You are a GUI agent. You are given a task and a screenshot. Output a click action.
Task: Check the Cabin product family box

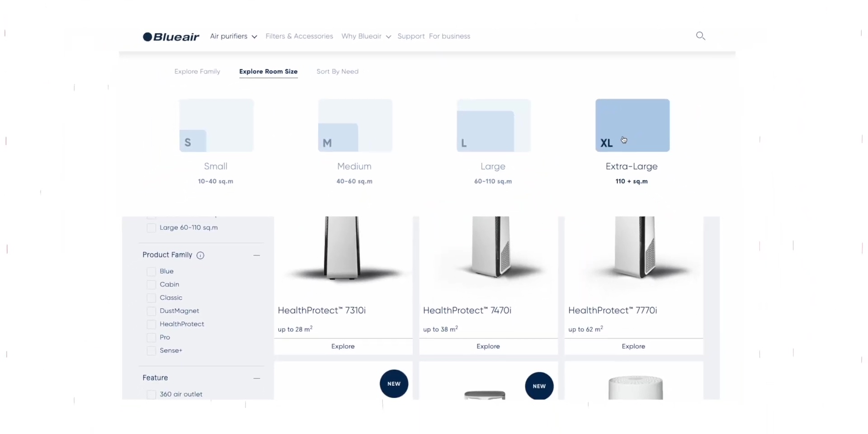pyautogui.click(x=151, y=284)
